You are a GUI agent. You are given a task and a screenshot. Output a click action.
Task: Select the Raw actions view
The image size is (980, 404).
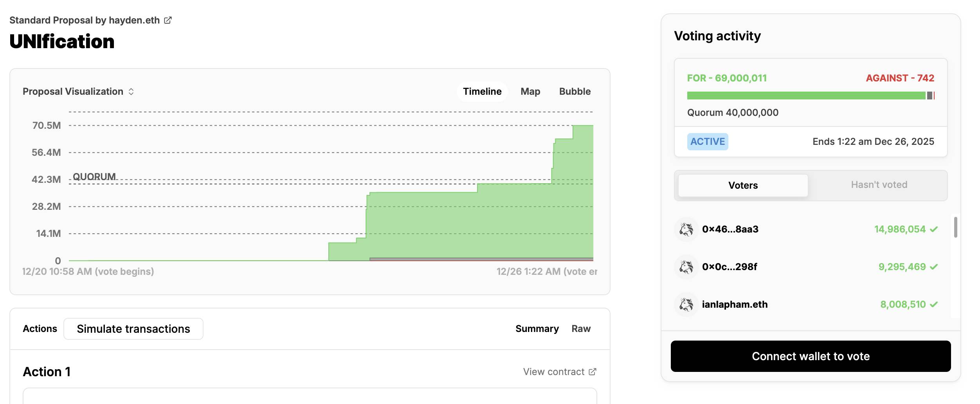click(x=581, y=329)
